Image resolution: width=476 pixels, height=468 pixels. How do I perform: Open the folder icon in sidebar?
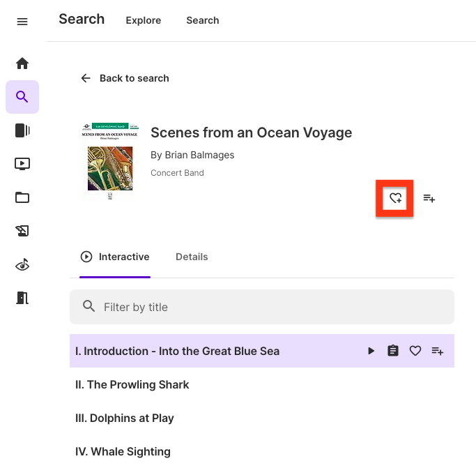pos(22,197)
